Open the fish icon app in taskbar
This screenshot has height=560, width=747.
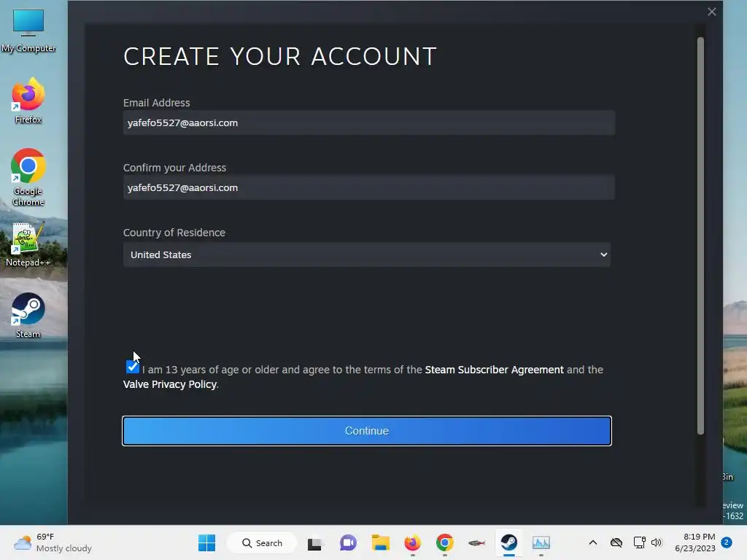476,542
